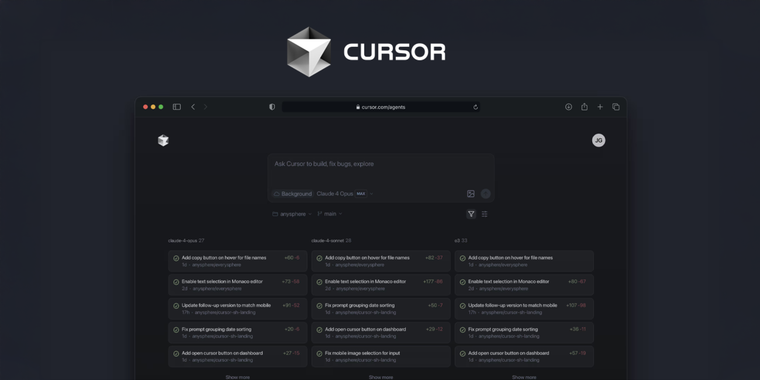
Task: Click the folder icon beside anysphere
Action: [275, 214]
